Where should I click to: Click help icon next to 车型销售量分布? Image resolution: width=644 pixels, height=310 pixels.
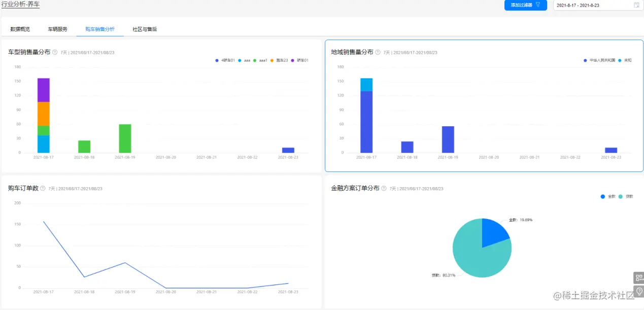[55, 52]
